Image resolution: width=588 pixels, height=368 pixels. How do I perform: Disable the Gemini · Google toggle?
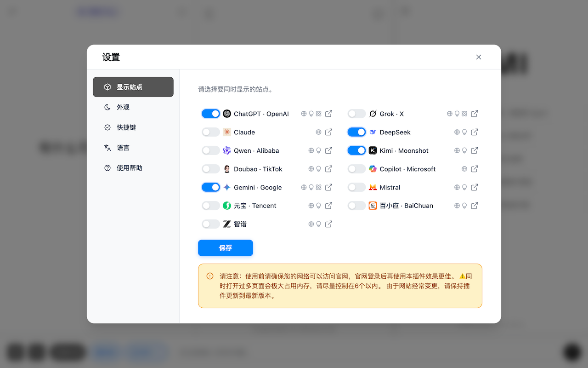[x=210, y=187]
